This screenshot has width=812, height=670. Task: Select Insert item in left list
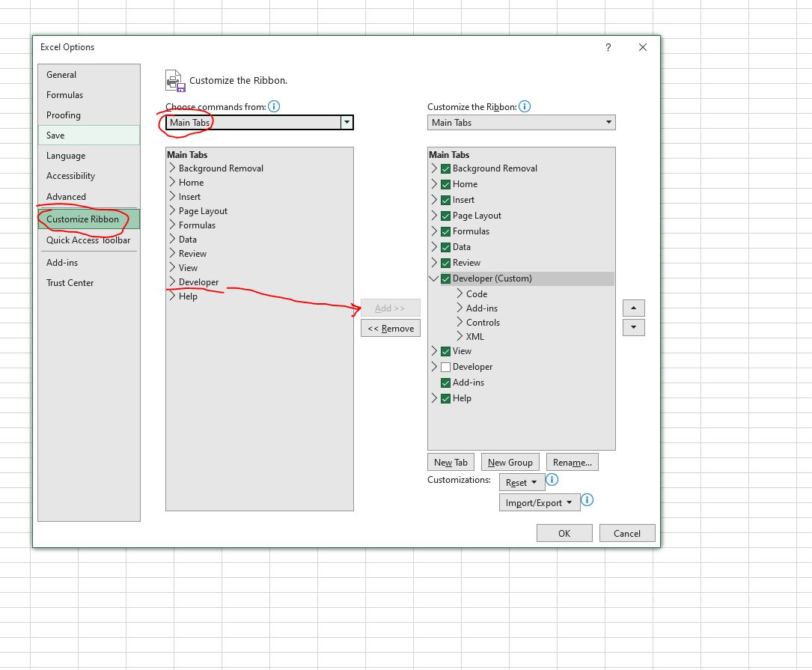189,197
